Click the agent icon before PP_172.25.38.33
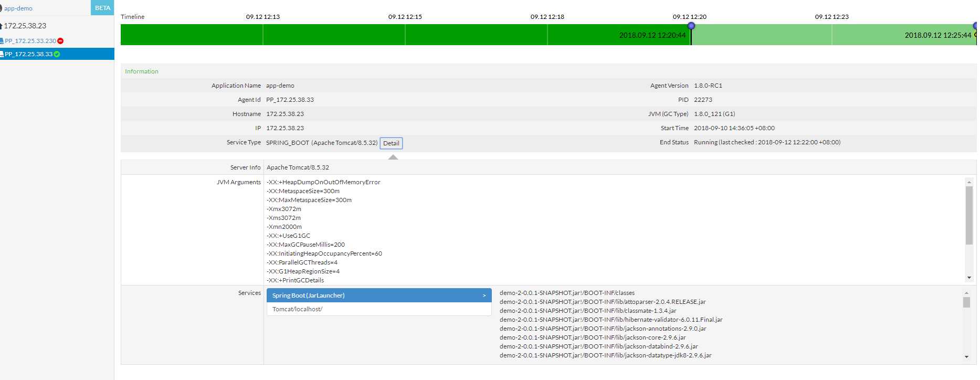980x380 pixels. coord(2,54)
